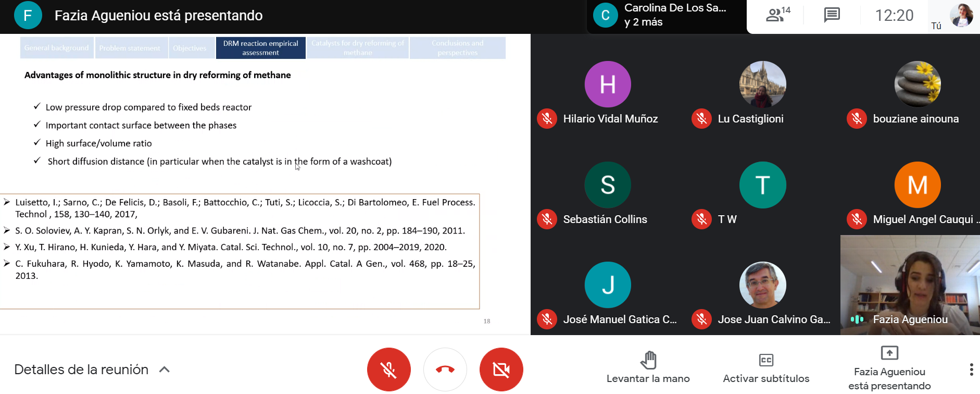This screenshot has height=394, width=980.
Task: Click muted mic icon for Miguel Angel Cauqui
Action: (857, 219)
